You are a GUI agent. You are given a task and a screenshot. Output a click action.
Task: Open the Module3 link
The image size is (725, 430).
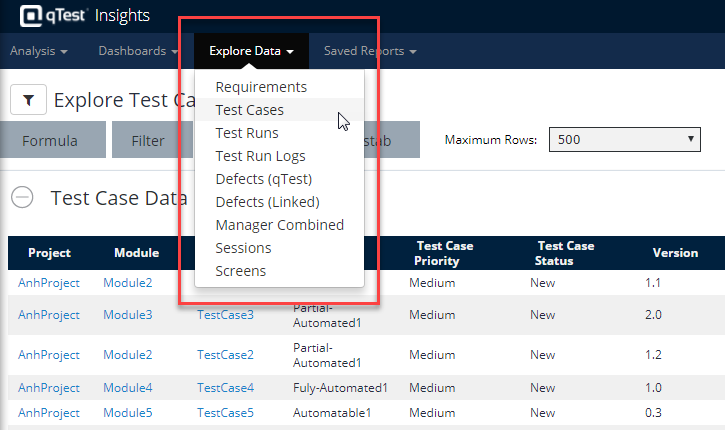pos(128,315)
